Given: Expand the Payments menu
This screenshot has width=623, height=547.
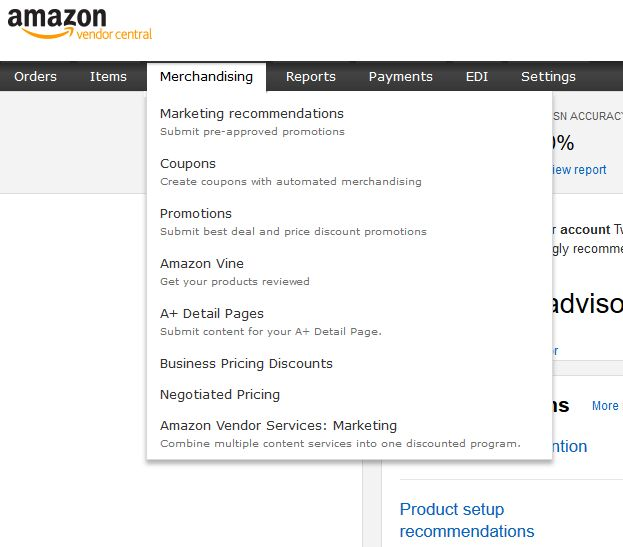Looking at the screenshot, I should (x=400, y=76).
